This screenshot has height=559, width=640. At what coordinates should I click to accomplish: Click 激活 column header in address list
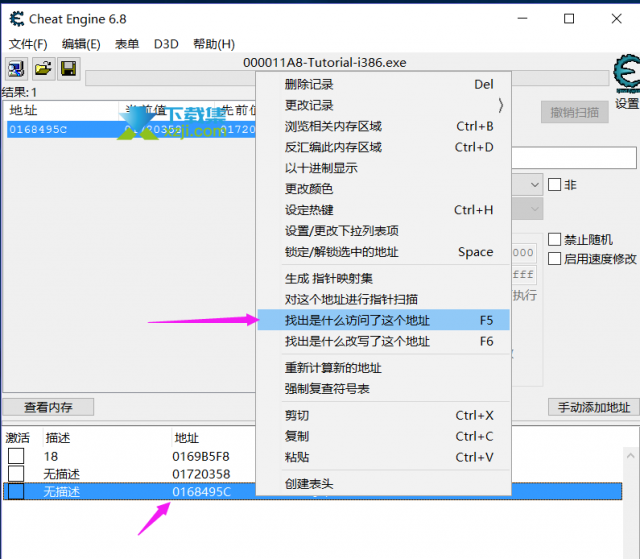tap(18, 438)
